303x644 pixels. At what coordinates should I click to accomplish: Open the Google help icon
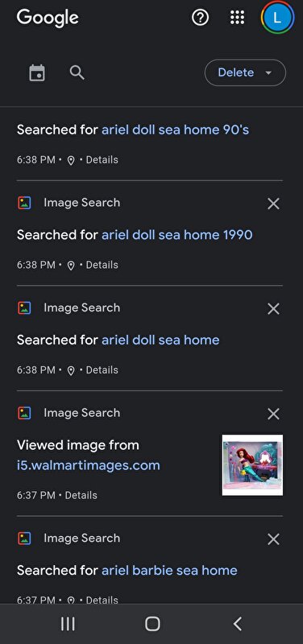tap(200, 18)
